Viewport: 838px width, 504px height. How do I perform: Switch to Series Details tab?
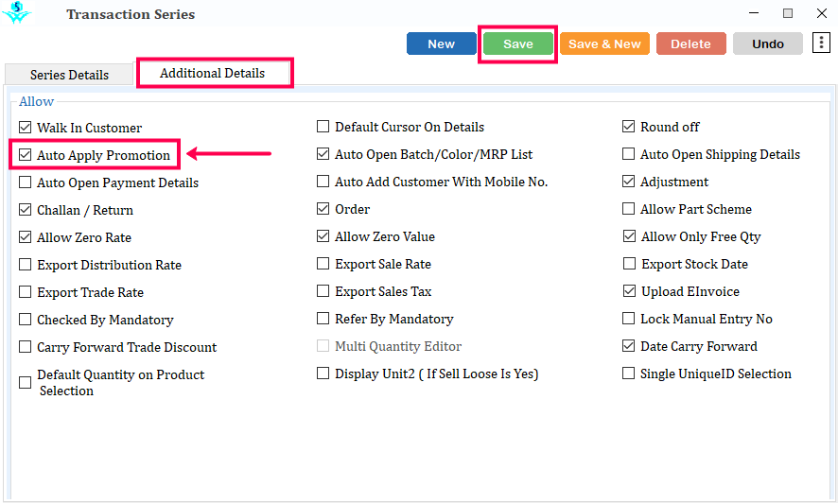tap(69, 75)
